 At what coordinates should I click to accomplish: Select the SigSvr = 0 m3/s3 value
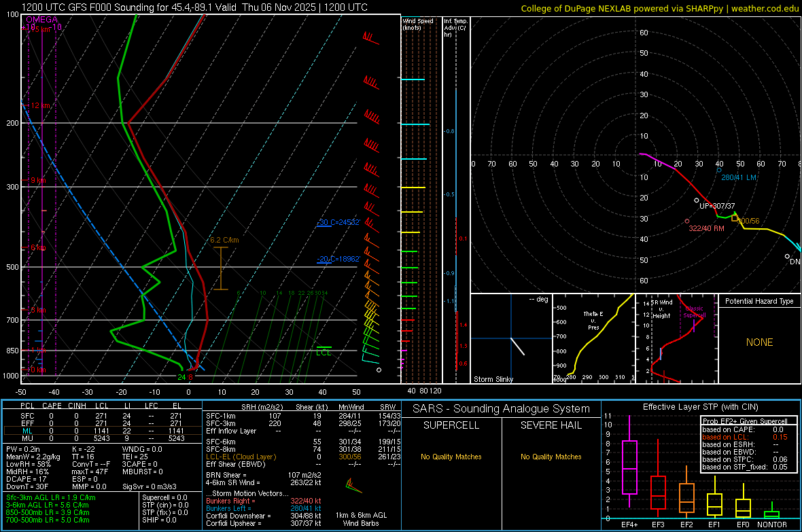pos(150,486)
